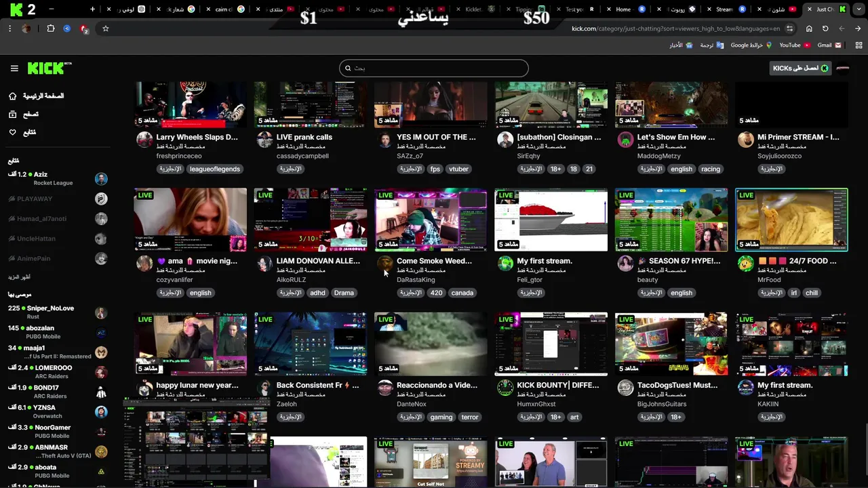Select the 'chill' tag under MrFood
The height and width of the screenshot is (488, 868).
pos(812,293)
